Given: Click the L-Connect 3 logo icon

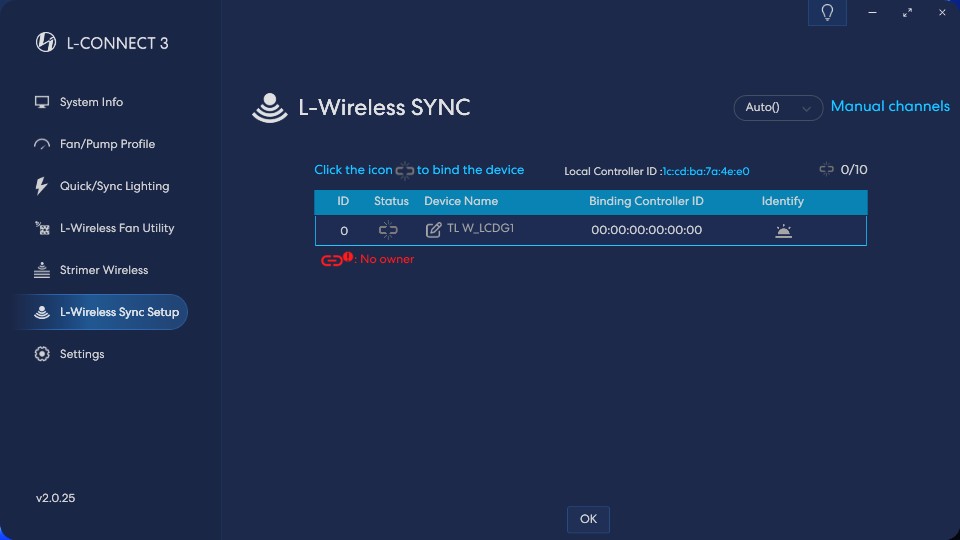Looking at the screenshot, I should pyautogui.click(x=46, y=42).
